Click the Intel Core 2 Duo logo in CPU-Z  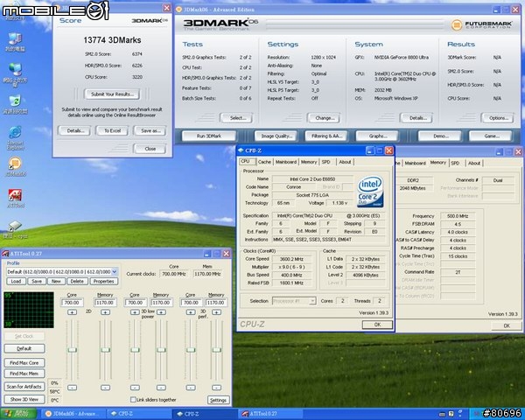click(370, 192)
